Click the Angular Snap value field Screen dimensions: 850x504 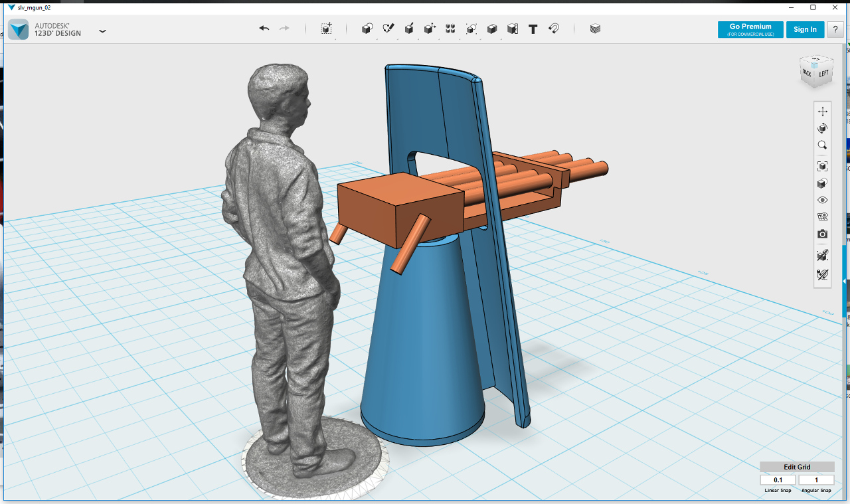click(x=816, y=480)
